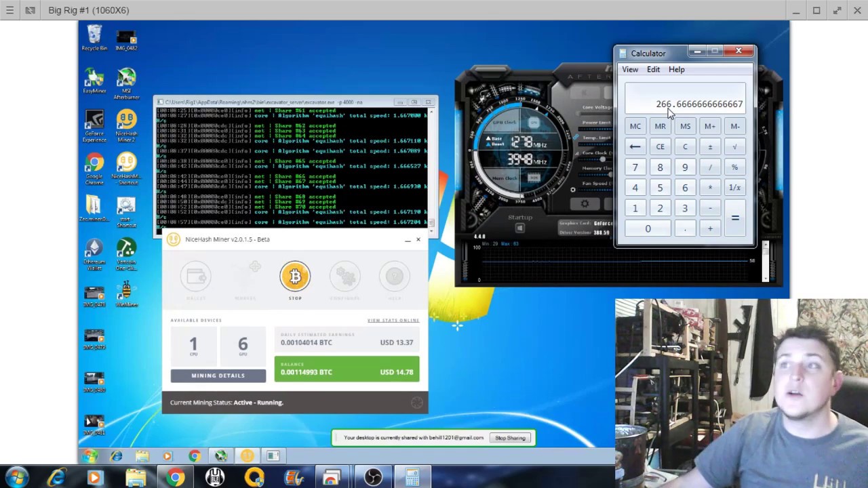Screen dimensions: 868x488
Task: Click the Calculator M+ button
Action: click(x=710, y=126)
